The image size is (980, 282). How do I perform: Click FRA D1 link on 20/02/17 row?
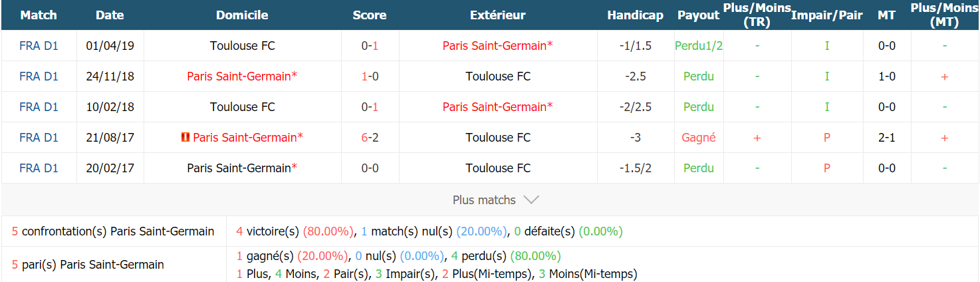coord(39,168)
